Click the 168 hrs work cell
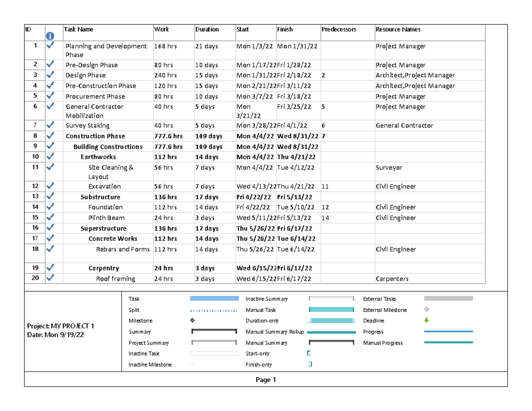 tap(165, 46)
